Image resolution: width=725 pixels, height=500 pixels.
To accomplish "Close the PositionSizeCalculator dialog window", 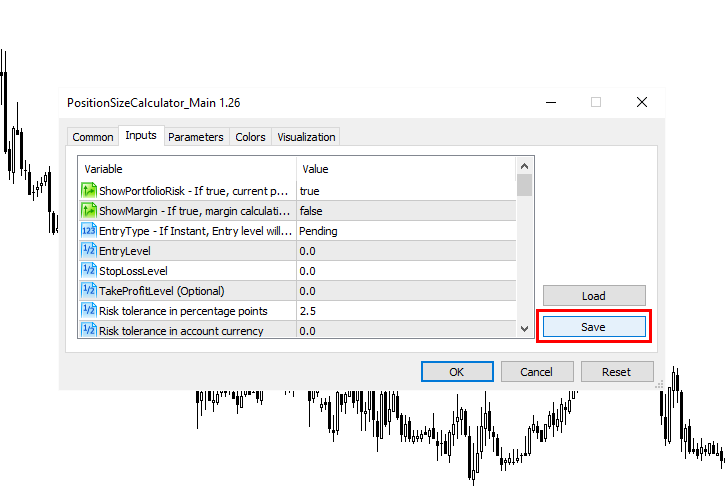I will click(642, 102).
